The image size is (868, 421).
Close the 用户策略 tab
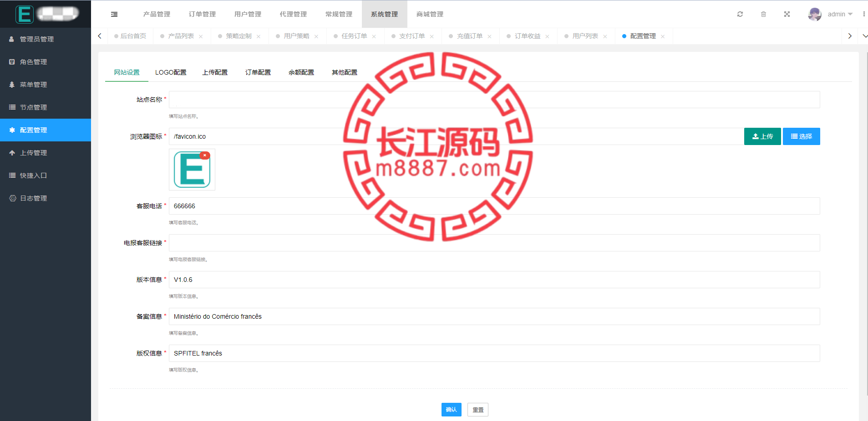click(x=316, y=36)
